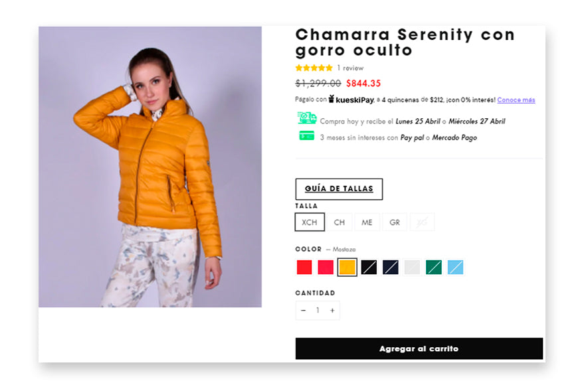Choose the first red color swatch
Viewport: 588px width, 391px height.
(304, 268)
